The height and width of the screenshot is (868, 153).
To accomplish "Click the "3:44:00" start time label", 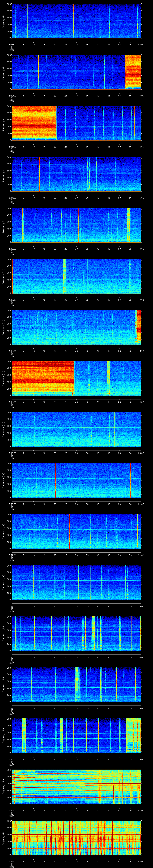I will pyautogui.click(x=12, y=197).
